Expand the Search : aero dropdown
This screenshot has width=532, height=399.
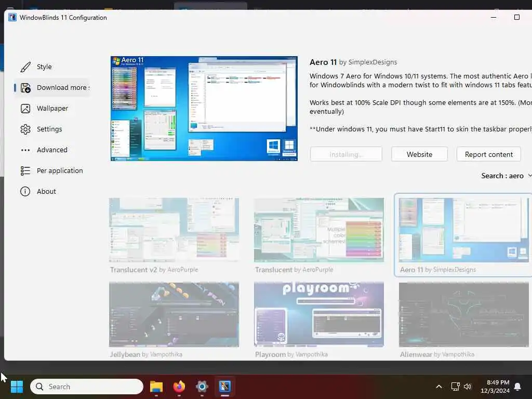pos(506,176)
